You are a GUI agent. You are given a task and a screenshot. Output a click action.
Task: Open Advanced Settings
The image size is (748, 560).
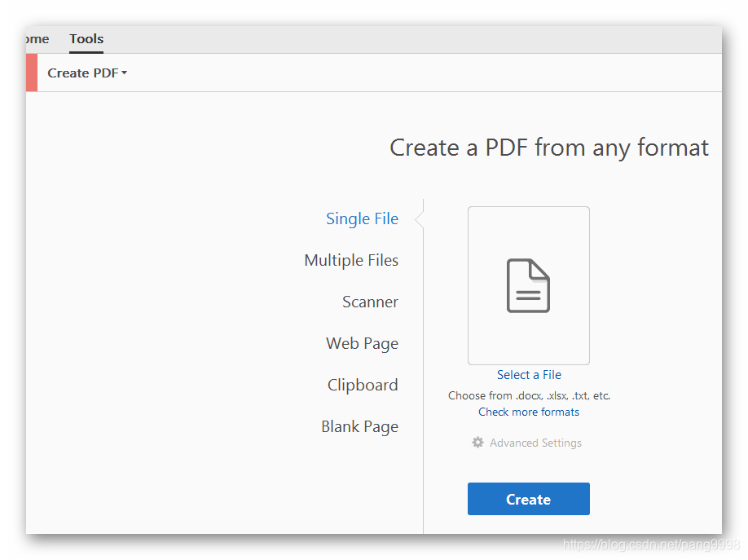[x=535, y=443]
